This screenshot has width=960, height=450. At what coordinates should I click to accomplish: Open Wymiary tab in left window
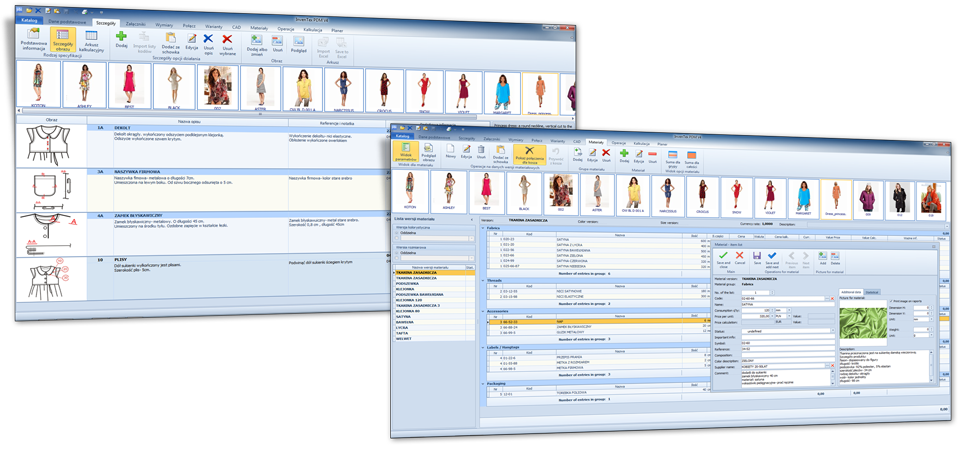click(164, 24)
